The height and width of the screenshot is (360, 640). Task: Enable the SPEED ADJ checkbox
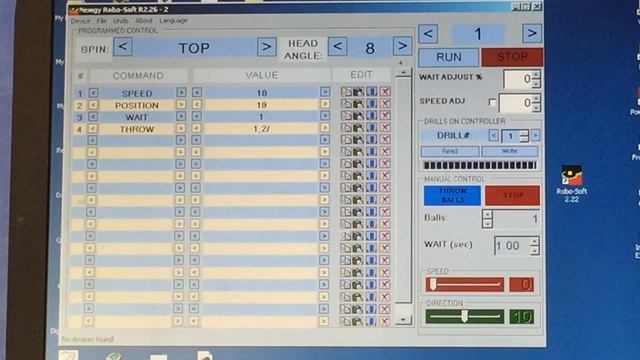(492, 102)
